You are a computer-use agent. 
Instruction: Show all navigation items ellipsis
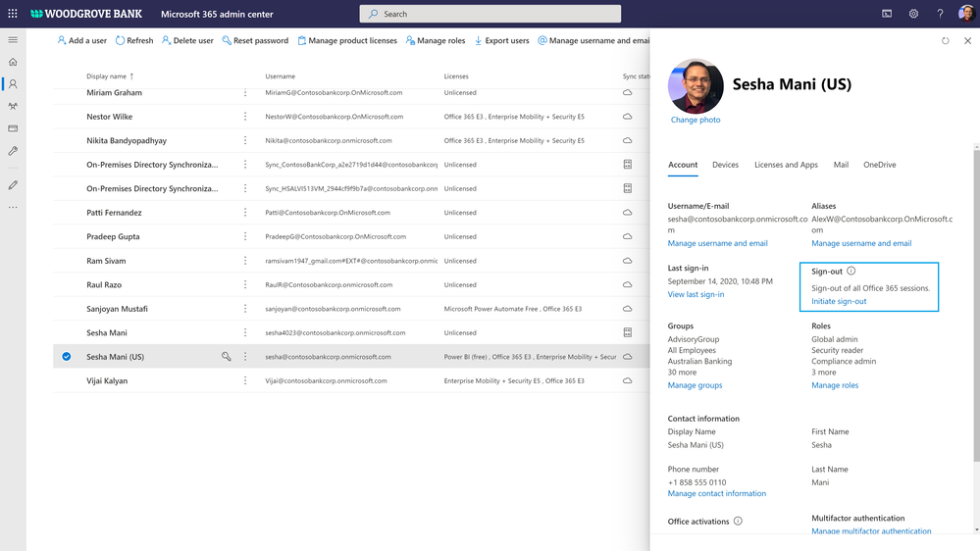13,207
